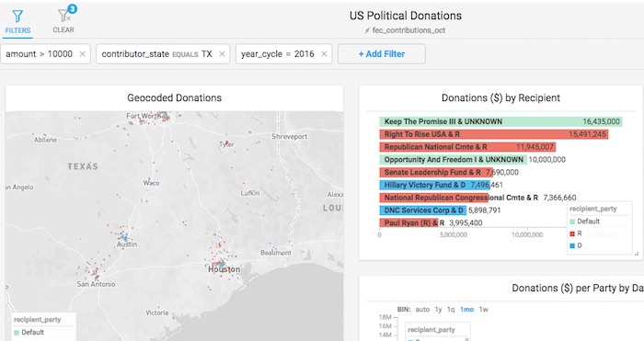The image size is (644, 341).
Task: Open the Filters funnel icon
Action: coord(17,17)
